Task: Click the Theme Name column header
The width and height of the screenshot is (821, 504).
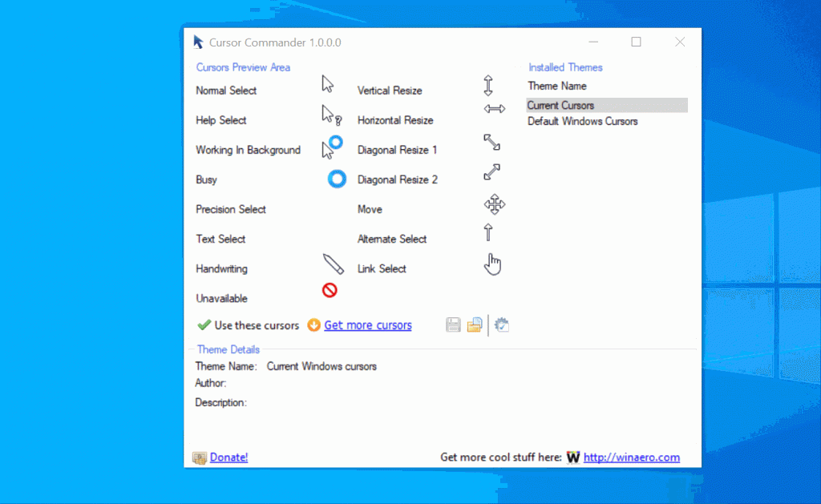Action: (557, 86)
